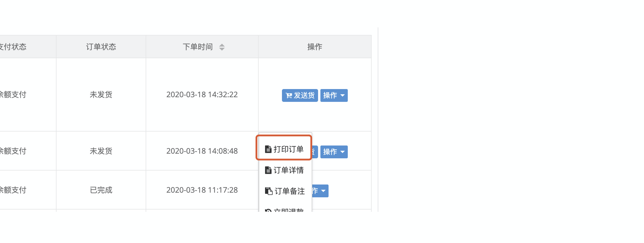Click the document icon beside 打印订单
This screenshot has width=644, height=243.
click(x=268, y=149)
